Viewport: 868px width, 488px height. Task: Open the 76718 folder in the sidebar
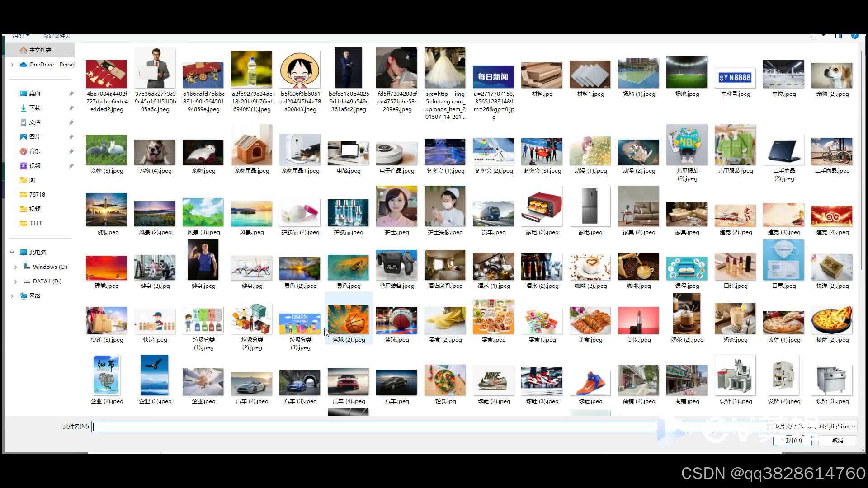(37, 195)
